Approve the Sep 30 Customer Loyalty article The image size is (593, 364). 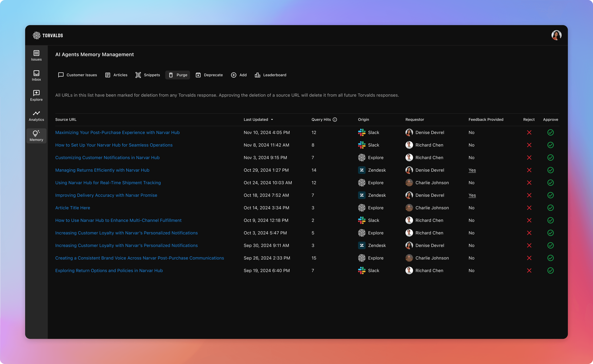[551, 246]
